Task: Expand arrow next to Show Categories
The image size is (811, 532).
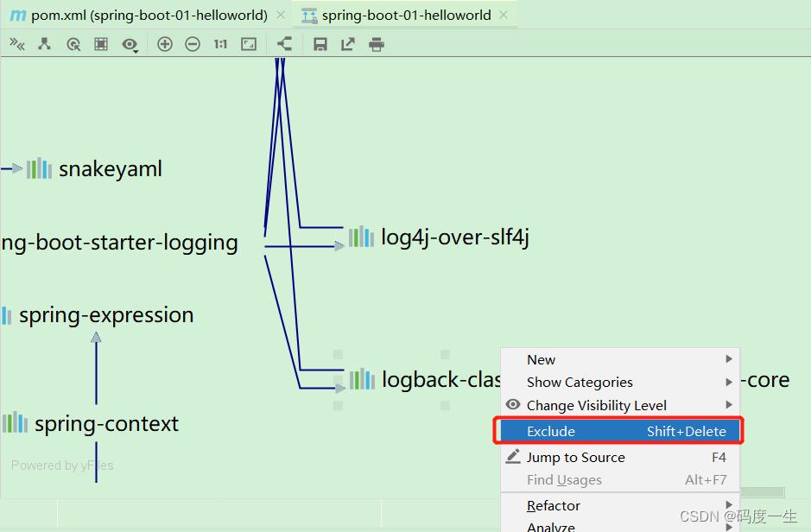Action: pyautogui.click(x=729, y=382)
